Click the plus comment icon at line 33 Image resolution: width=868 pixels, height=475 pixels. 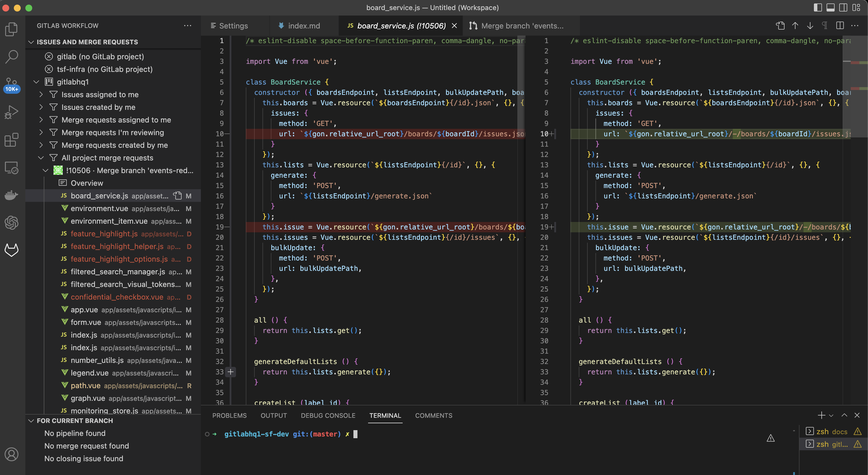[231, 372]
